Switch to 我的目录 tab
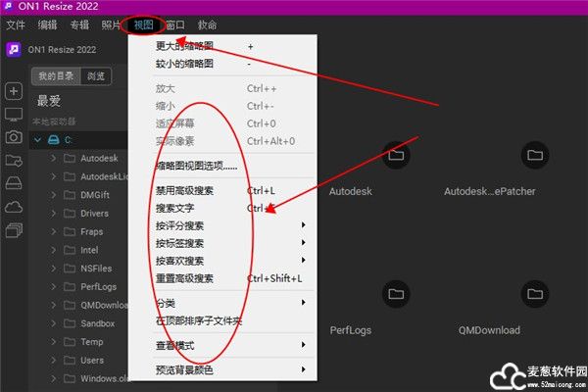 (x=56, y=76)
